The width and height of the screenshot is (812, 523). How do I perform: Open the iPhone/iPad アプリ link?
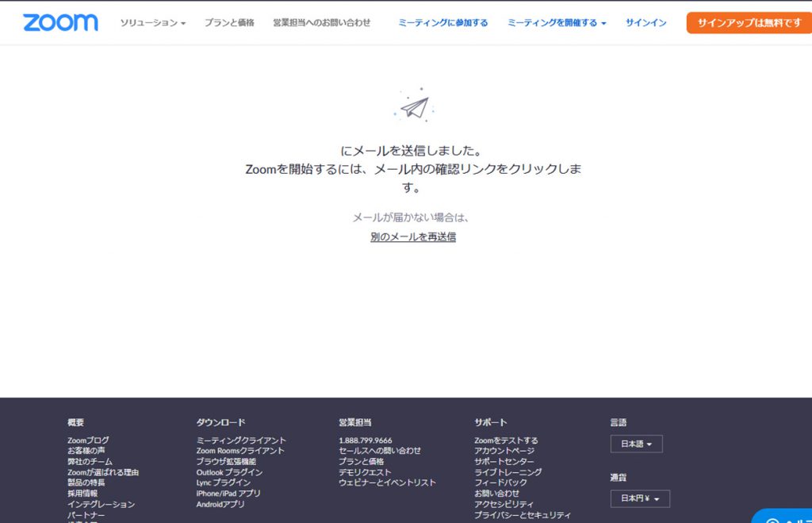[x=228, y=494]
